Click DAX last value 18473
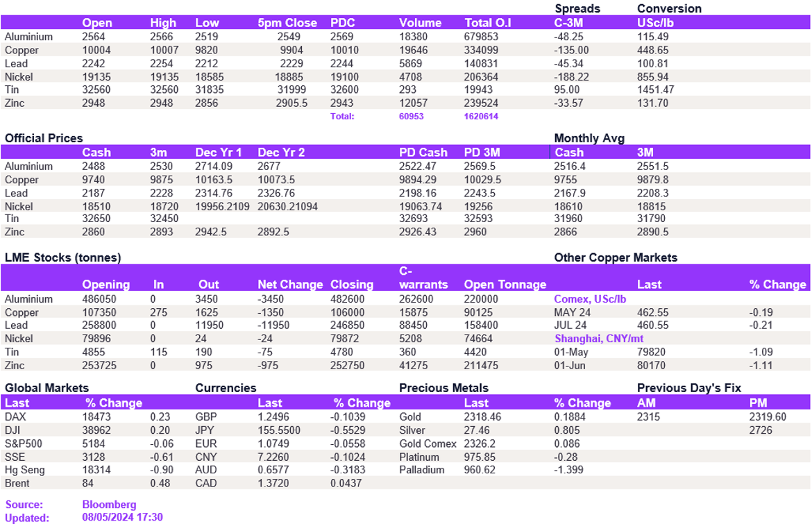The image size is (812, 524). 96,417
